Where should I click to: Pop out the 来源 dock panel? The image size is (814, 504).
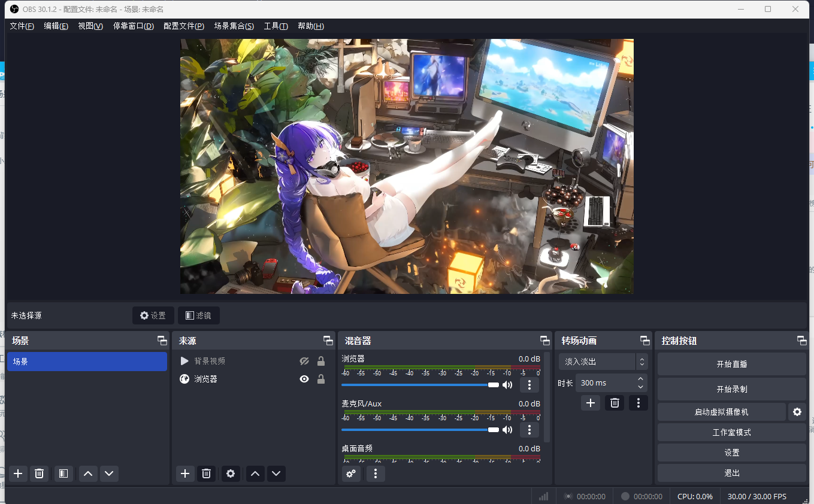tap(328, 341)
